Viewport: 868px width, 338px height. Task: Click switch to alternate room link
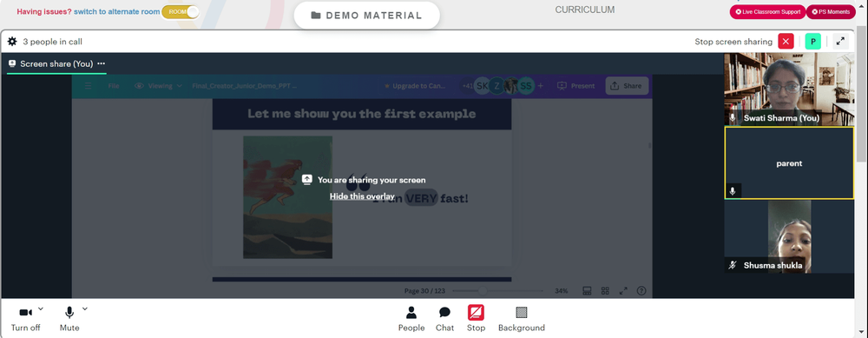[117, 11]
